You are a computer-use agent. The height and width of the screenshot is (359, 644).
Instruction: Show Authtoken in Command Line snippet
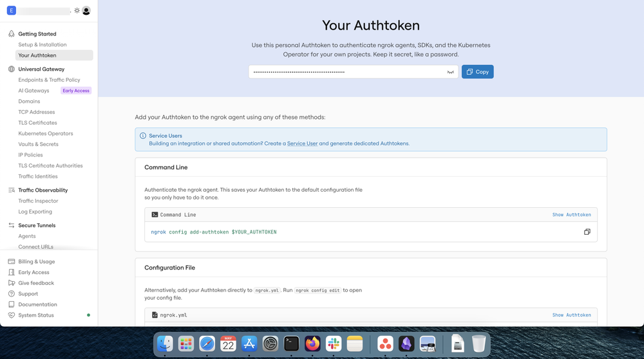point(572,215)
